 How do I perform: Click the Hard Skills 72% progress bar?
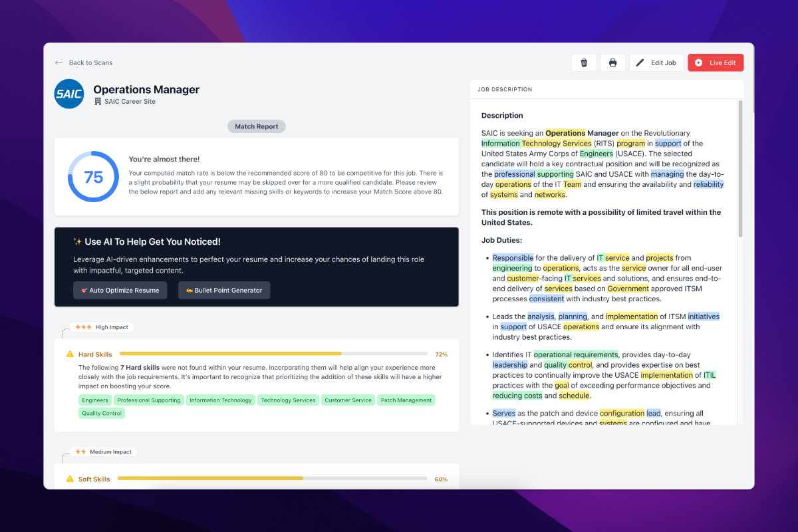pos(273,354)
